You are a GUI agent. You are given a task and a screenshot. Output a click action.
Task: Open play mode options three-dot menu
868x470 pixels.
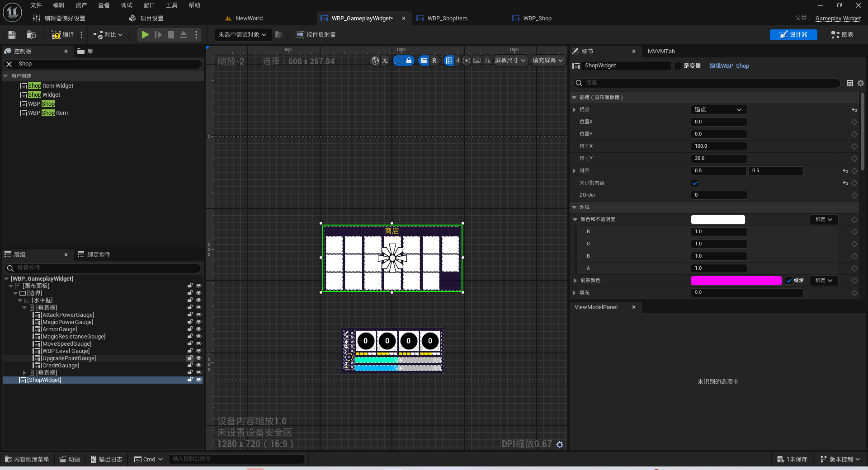coord(196,35)
